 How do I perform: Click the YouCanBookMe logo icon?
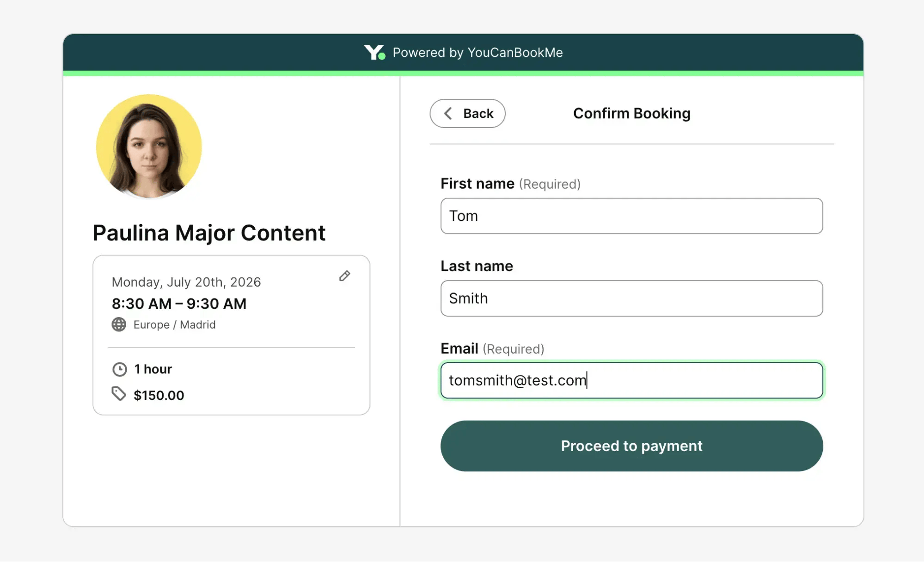pyautogui.click(x=374, y=53)
